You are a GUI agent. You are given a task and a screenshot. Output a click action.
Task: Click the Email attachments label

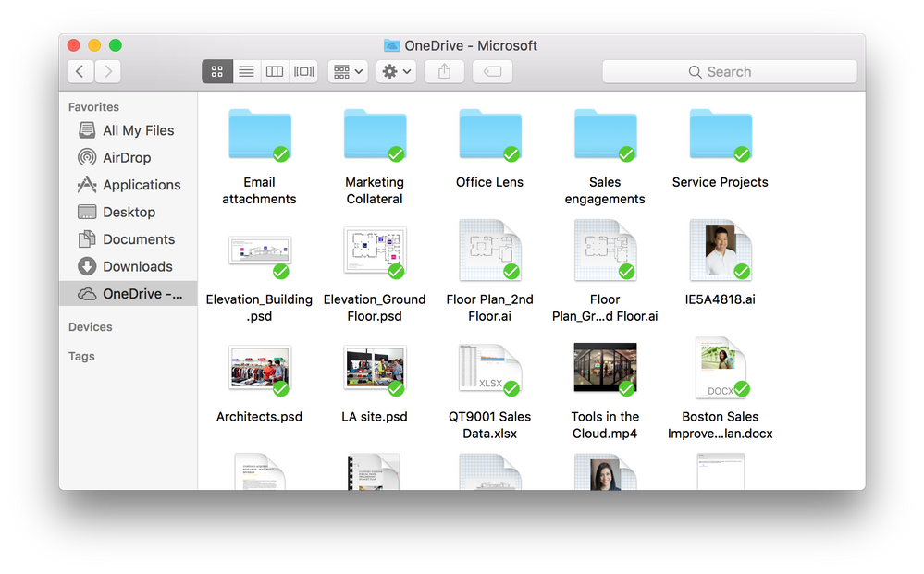click(x=259, y=190)
